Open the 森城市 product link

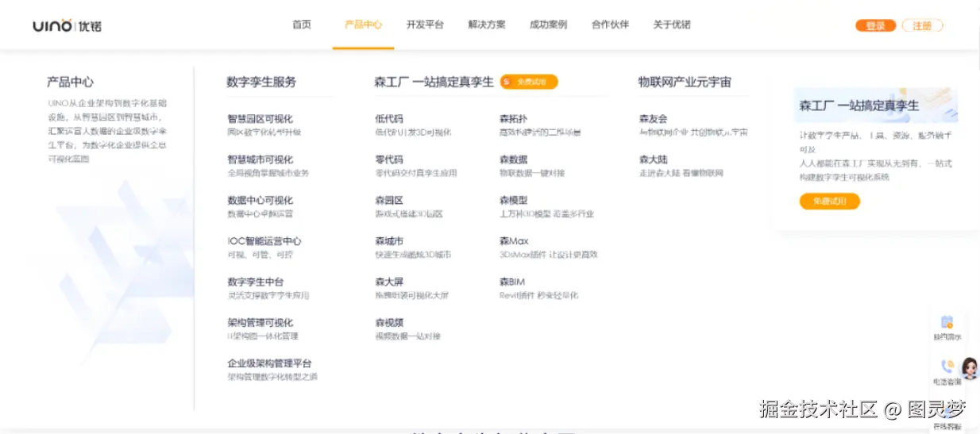pyautogui.click(x=389, y=241)
